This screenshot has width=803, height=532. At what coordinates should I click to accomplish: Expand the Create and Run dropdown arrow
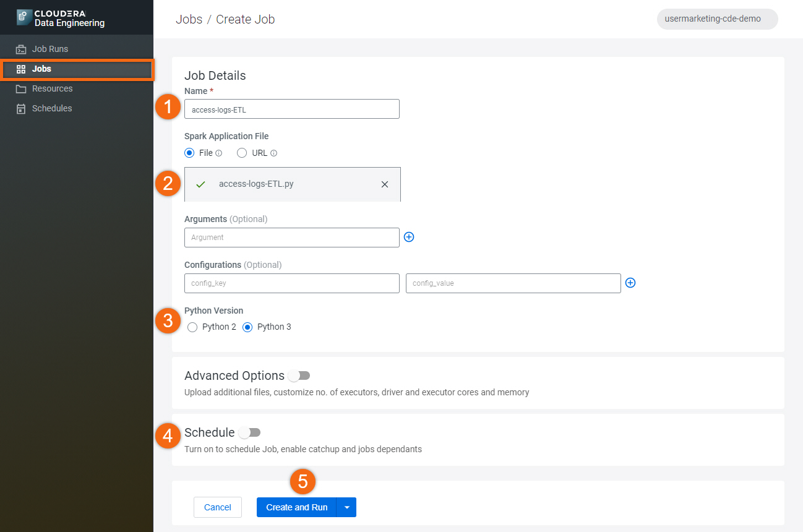[346, 507]
